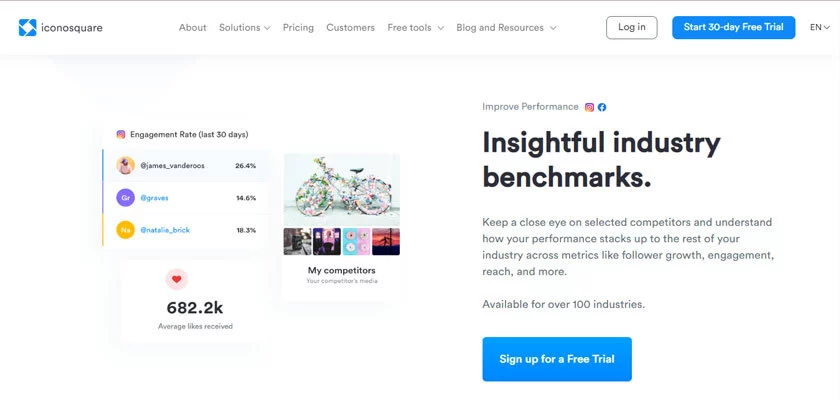840x400 pixels.
Task: Open the decorated bicycle competitor image
Action: click(x=341, y=189)
